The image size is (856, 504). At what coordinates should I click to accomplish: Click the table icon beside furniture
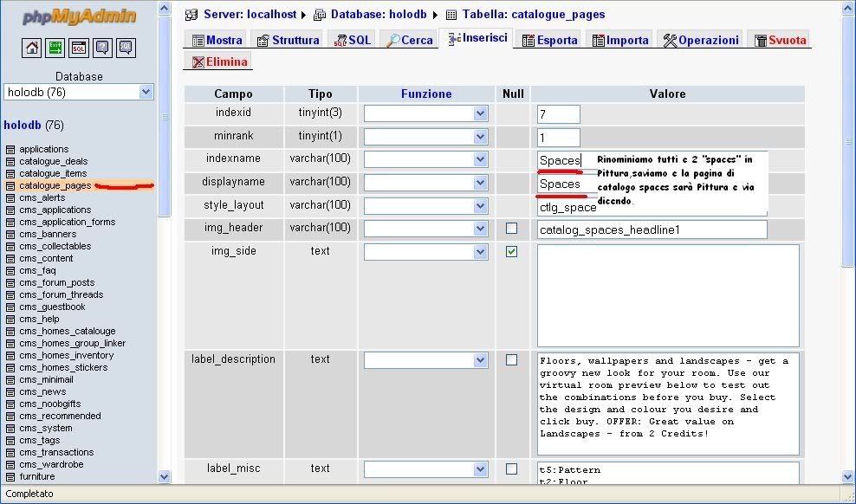coord(10,477)
